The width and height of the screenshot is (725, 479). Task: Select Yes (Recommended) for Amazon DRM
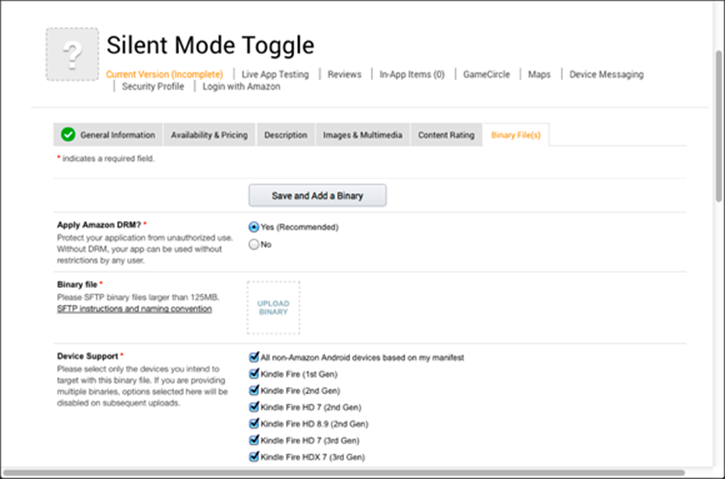(253, 227)
